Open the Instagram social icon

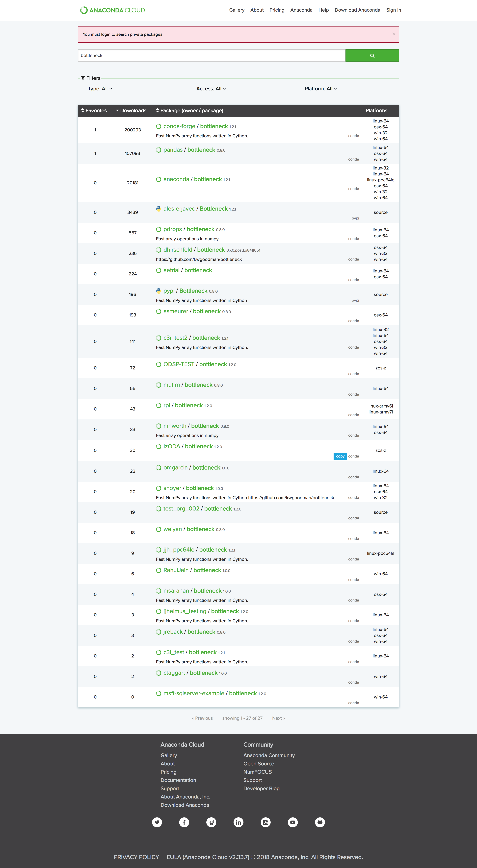pyautogui.click(x=266, y=822)
